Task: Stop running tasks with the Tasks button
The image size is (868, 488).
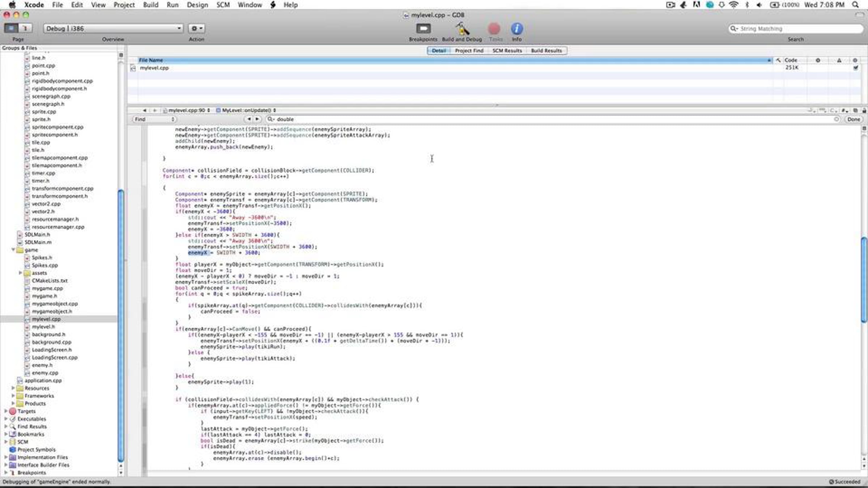Action: (x=494, y=29)
